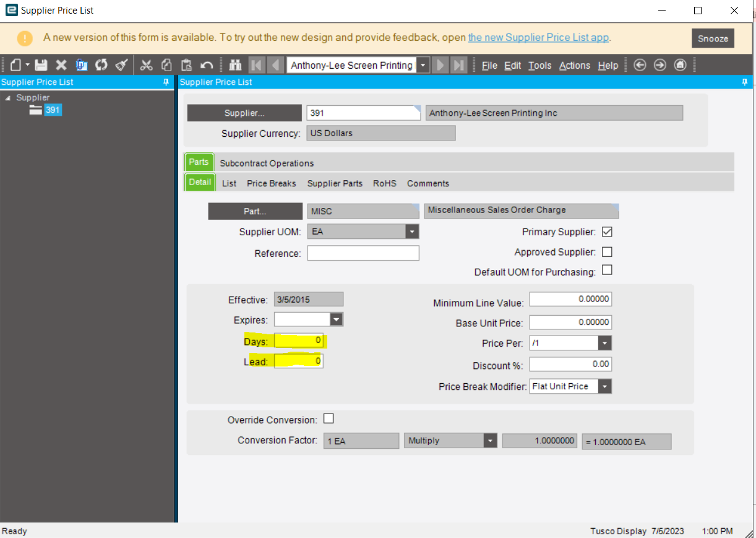The height and width of the screenshot is (538, 756).
Task: Open the Help menu
Action: point(608,65)
